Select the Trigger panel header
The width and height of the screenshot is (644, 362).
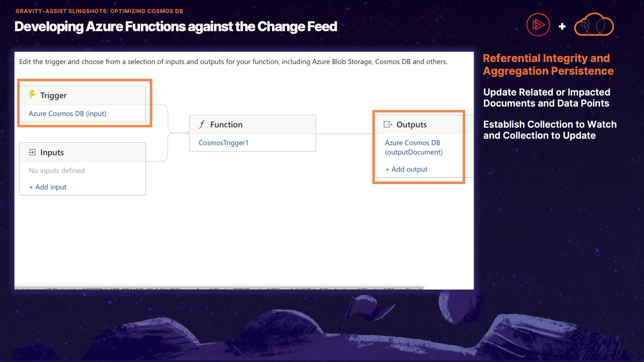(83, 96)
